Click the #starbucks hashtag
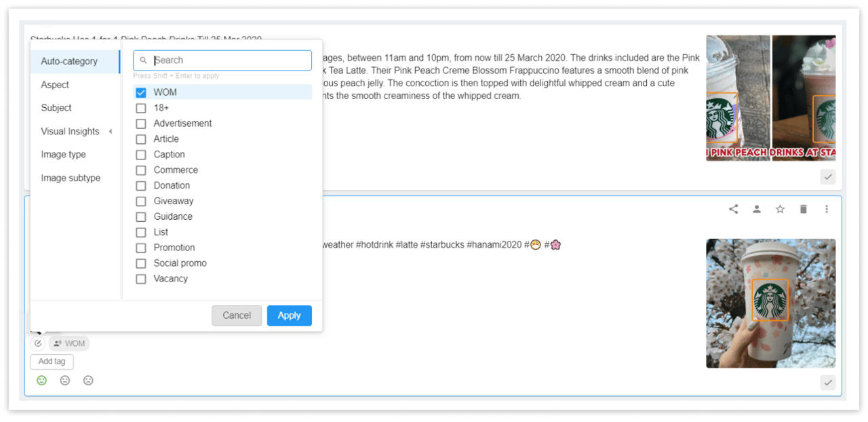The height and width of the screenshot is (422, 868). coord(442,245)
